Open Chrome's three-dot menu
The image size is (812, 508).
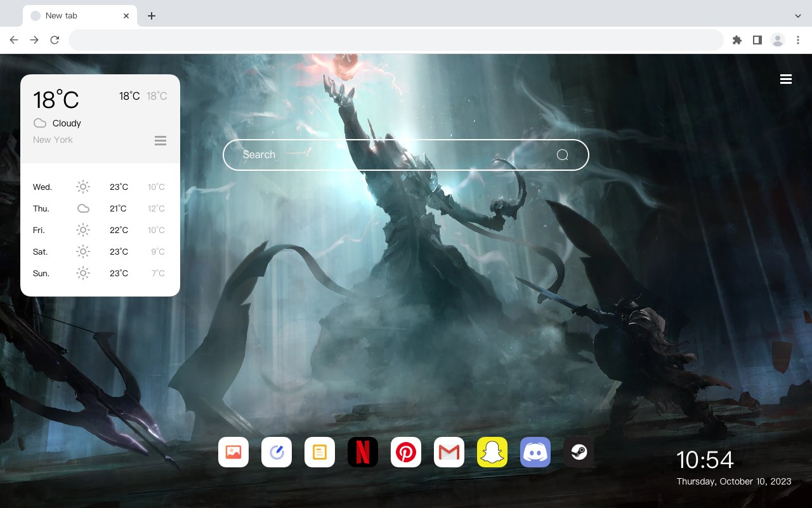pos(798,40)
